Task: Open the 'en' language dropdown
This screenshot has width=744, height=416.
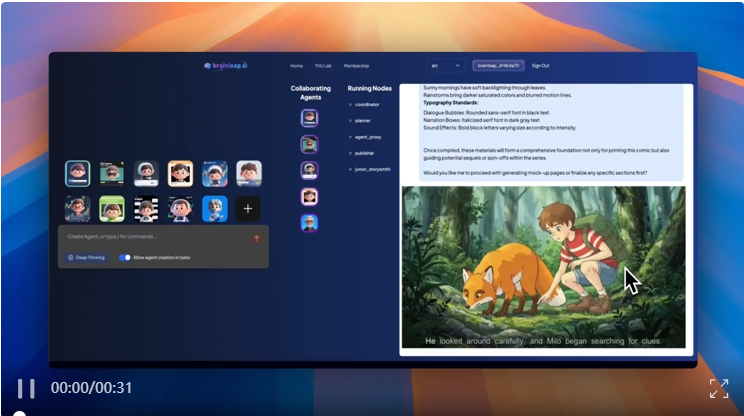Action: point(445,65)
